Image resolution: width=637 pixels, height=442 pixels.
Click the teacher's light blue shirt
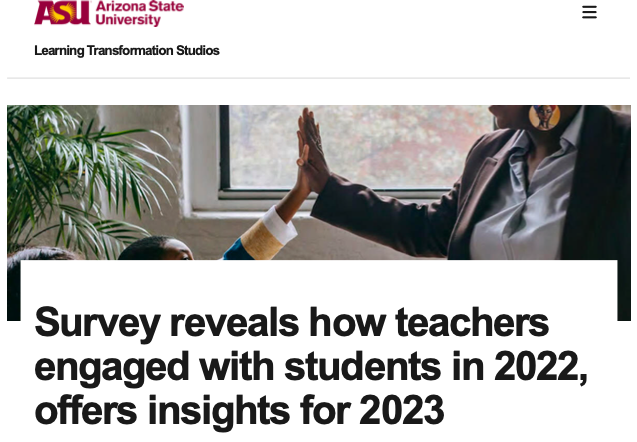(524, 203)
